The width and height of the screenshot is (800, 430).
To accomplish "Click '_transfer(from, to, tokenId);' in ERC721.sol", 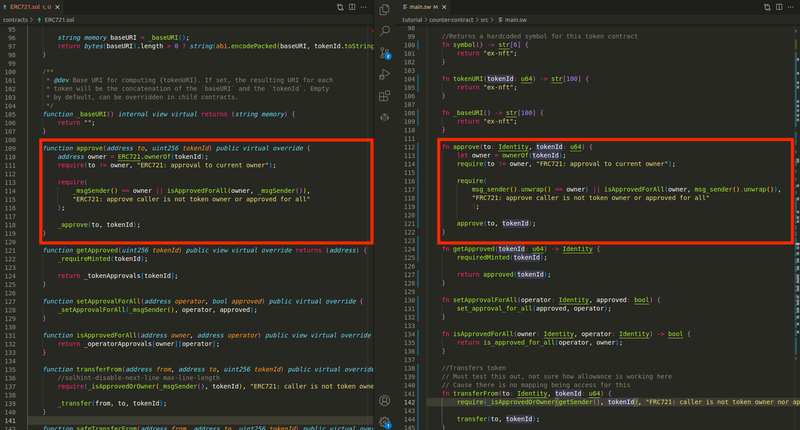I will point(112,403).
